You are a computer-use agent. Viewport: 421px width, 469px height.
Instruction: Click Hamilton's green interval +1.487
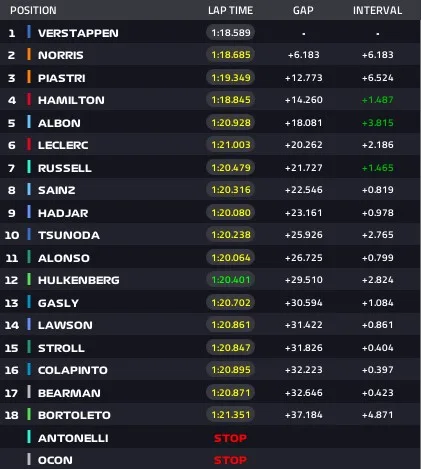(378, 100)
